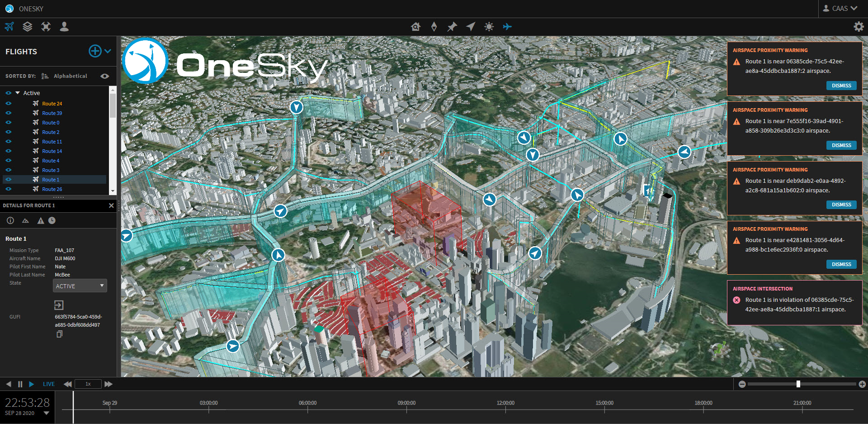Image resolution: width=868 pixels, height=424 pixels.
Task: Collapse the Active flights group
Action: [x=18, y=93]
